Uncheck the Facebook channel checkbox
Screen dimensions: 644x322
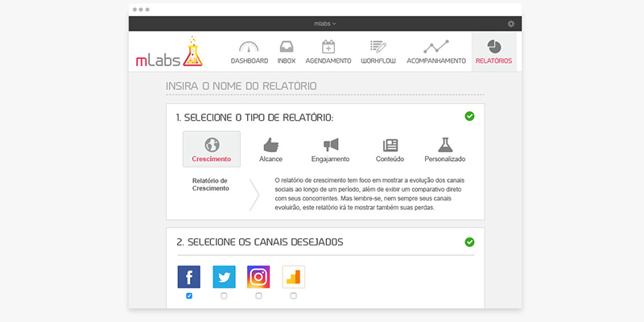tap(189, 295)
